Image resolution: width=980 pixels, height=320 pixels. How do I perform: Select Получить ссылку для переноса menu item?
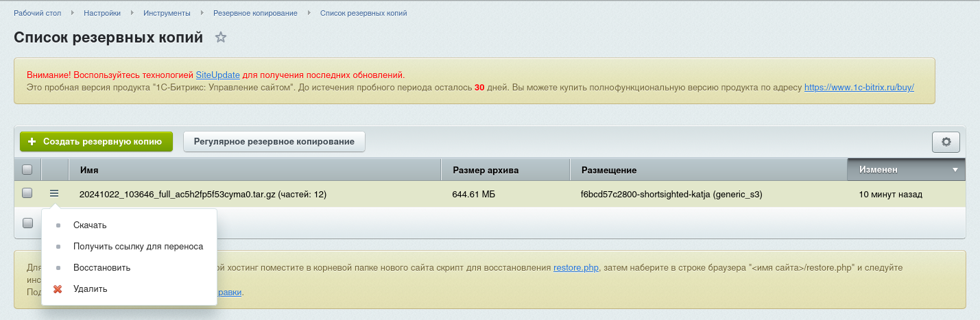point(138,247)
